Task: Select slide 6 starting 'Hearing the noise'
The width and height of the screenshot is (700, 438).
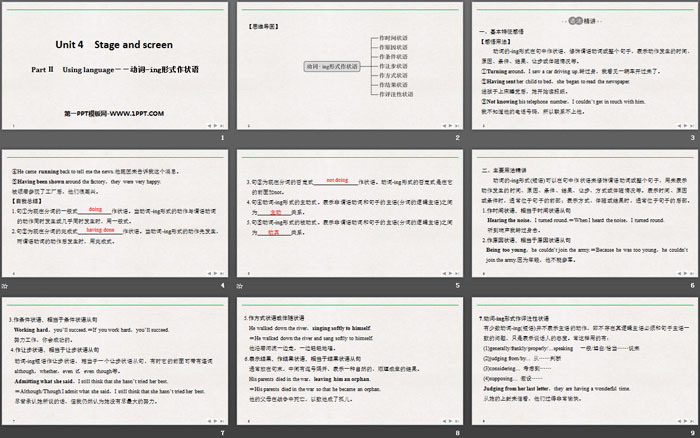Action: pyautogui.click(x=582, y=212)
